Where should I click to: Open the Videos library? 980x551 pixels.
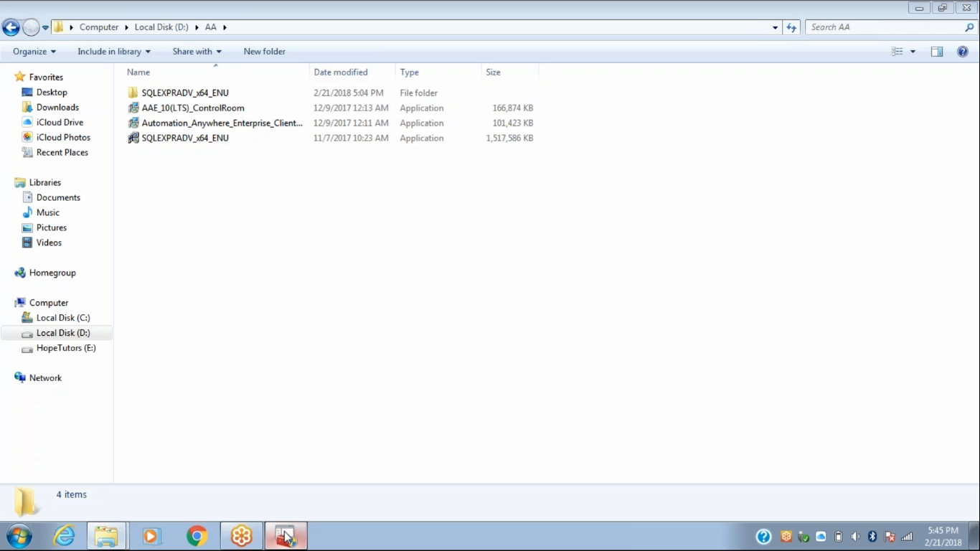pyautogui.click(x=49, y=243)
